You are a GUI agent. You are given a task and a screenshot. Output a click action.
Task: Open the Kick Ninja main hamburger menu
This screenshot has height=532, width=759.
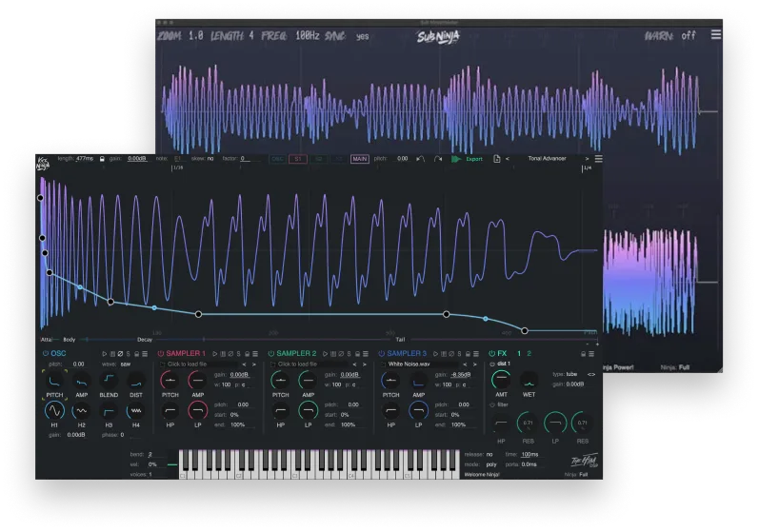(x=599, y=159)
